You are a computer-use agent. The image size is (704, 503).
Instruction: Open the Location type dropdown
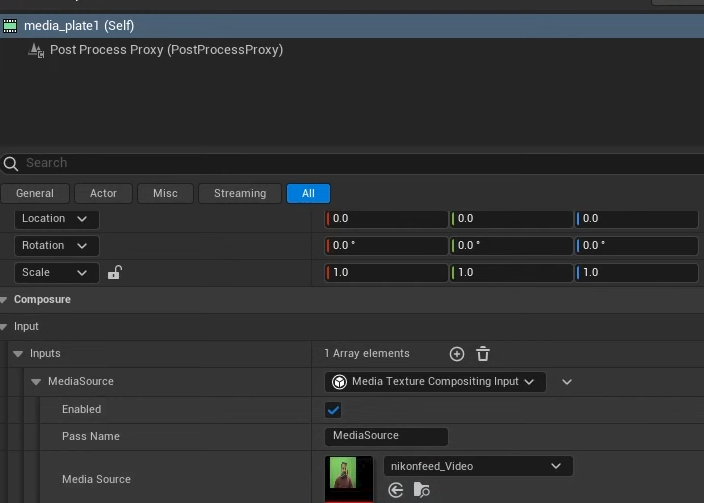pyautogui.click(x=57, y=219)
